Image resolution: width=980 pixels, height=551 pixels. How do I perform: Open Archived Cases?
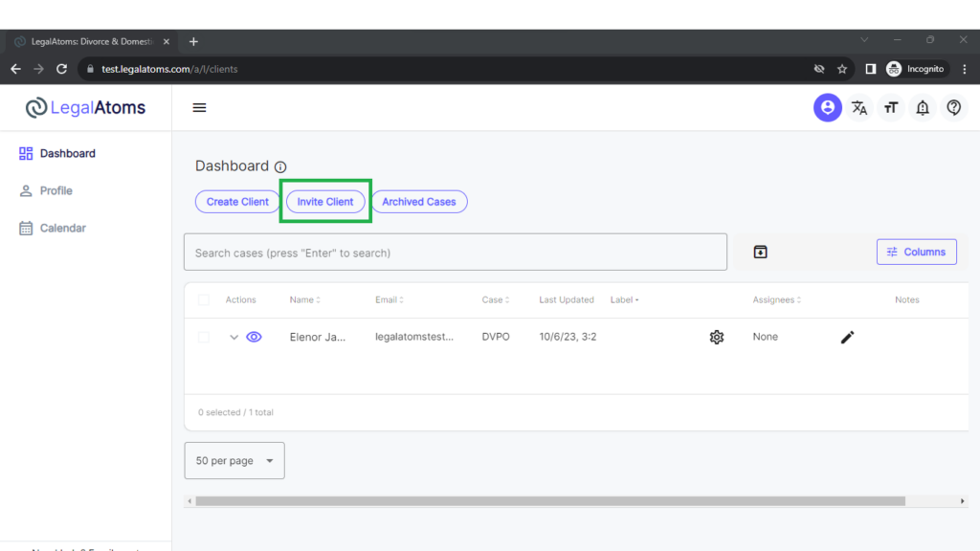pos(419,202)
